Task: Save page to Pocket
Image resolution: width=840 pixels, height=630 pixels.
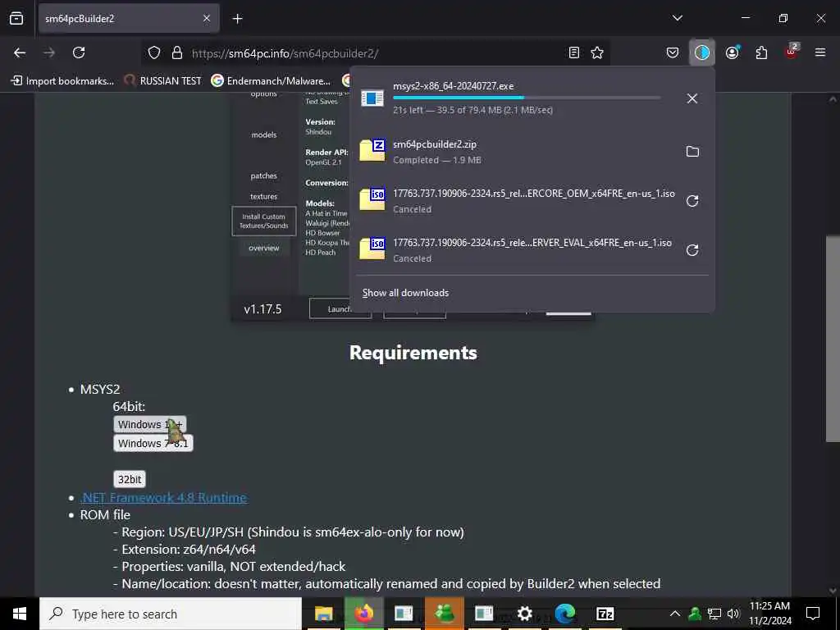Action: pos(673,52)
